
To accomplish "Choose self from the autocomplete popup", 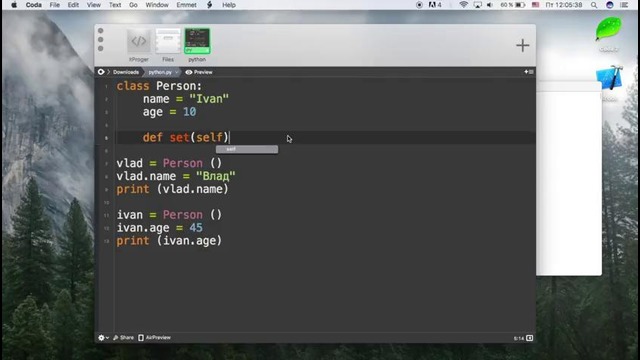I will point(247,149).
